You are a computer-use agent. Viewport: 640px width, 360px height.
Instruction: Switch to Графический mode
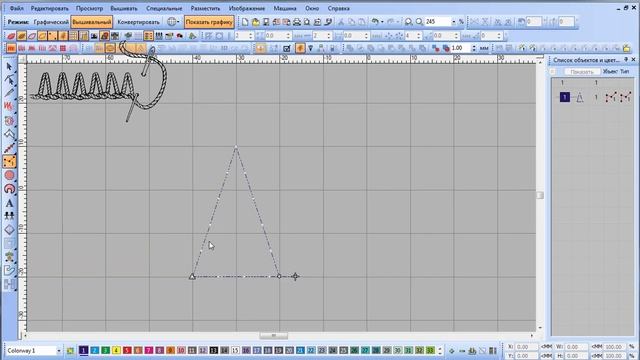tap(51, 22)
